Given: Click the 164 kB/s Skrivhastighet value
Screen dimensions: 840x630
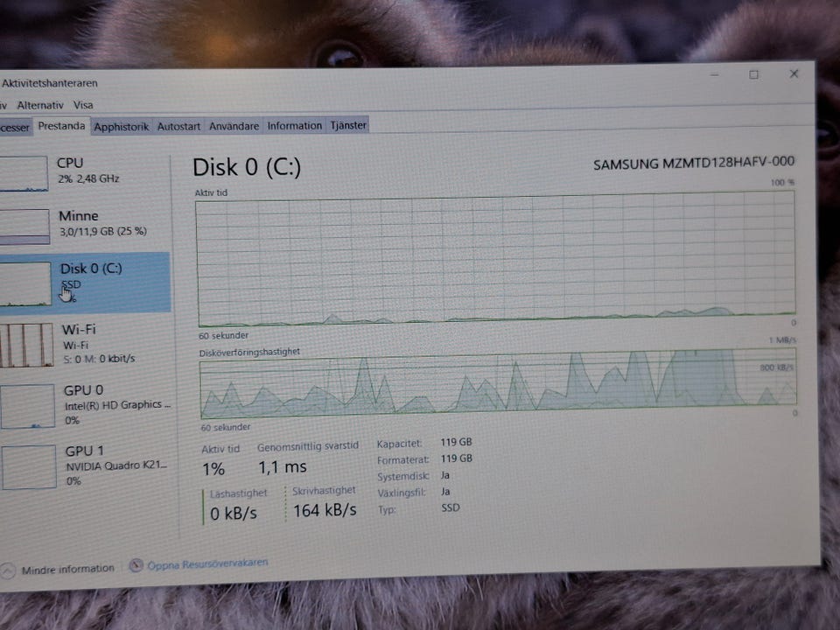Looking at the screenshot, I should [x=325, y=510].
